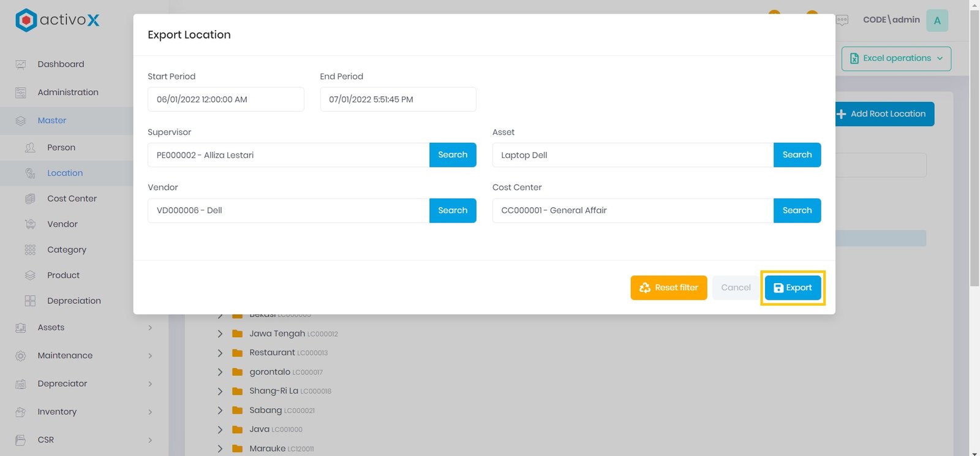980x456 pixels.
Task: Click the Vendor sidebar icon
Action: [x=30, y=224]
